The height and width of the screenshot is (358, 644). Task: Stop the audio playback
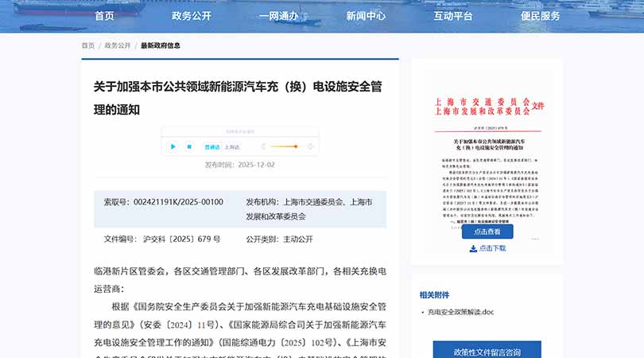(x=189, y=146)
